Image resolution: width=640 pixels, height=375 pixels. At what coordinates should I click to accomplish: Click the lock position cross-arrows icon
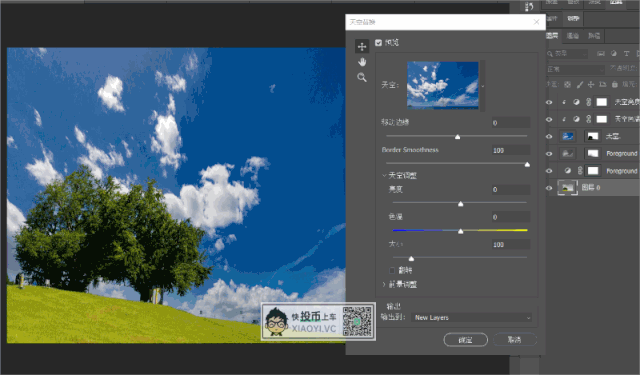(591, 84)
